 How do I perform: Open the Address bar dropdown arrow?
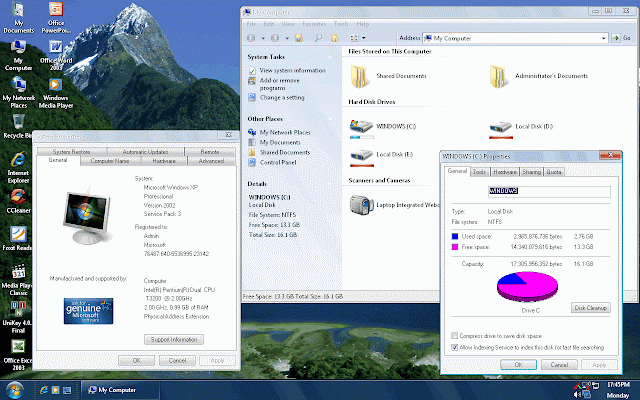pyautogui.click(x=604, y=38)
